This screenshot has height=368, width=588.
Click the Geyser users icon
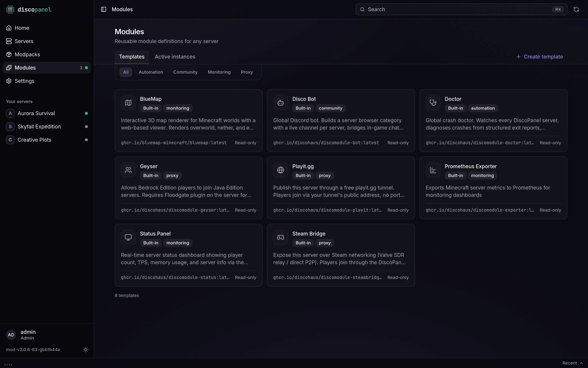click(128, 170)
